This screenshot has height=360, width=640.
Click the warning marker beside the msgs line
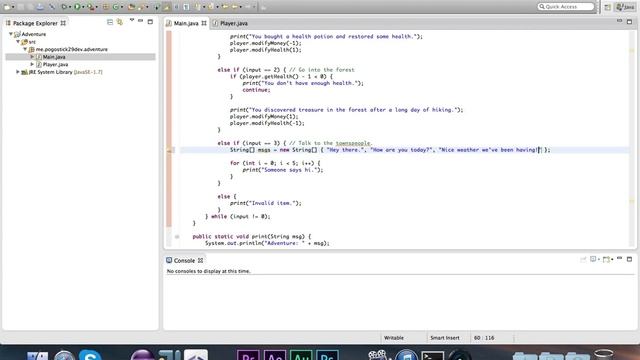coord(170,150)
